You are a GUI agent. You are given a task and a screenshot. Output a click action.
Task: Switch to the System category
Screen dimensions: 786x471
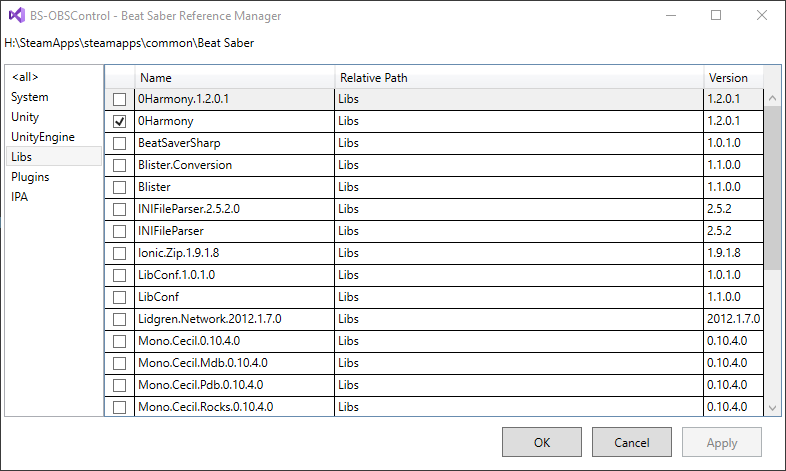point(54,97)
